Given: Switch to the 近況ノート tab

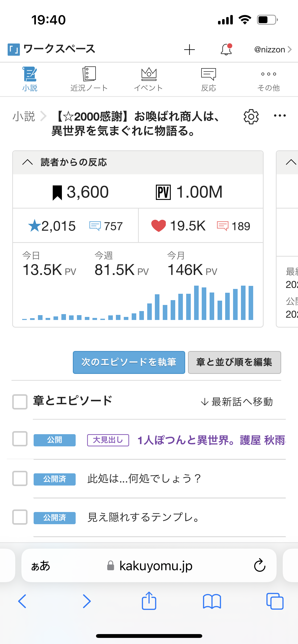Looking at the screenshot, I should click(x=89, y=79).
